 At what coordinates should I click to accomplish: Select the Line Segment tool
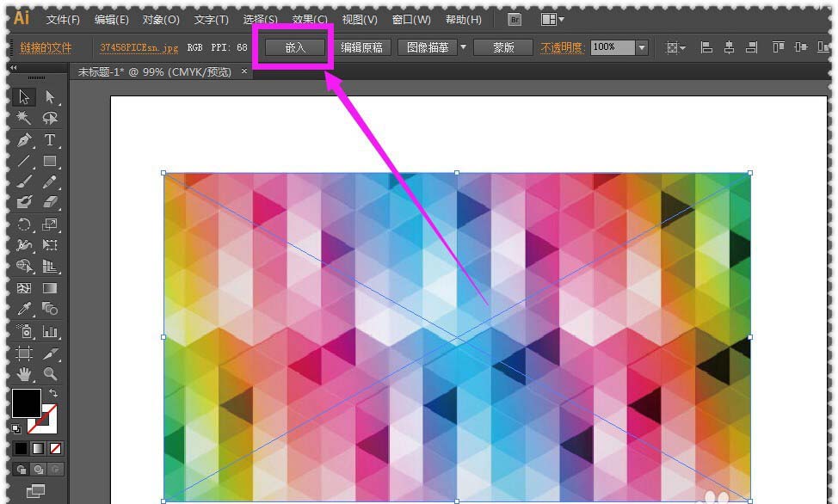pos(24,161)
